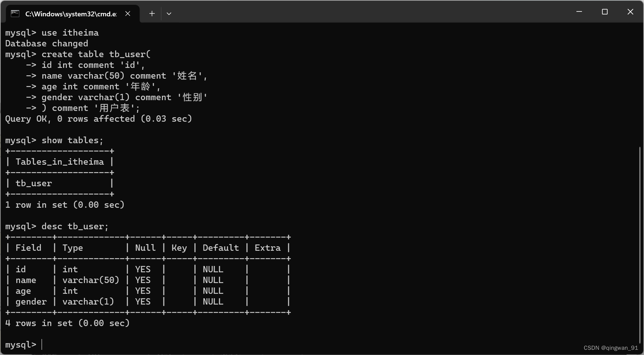Viewport: 644px width, 355px height.
Task: Click the close icon on the cmd.exe tab
Action: pyautogui.click(x=128, y=13)
